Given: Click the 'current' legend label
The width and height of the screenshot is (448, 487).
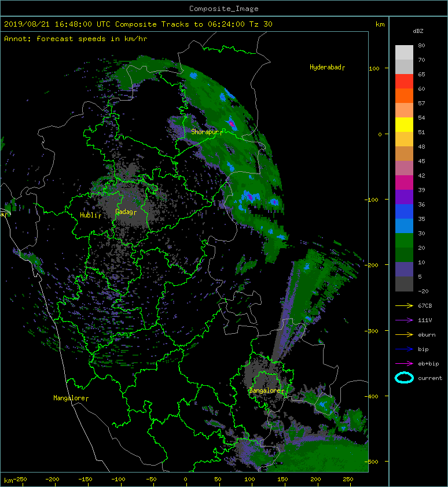Looking at the screenshot, I should [x=430, y=378].
